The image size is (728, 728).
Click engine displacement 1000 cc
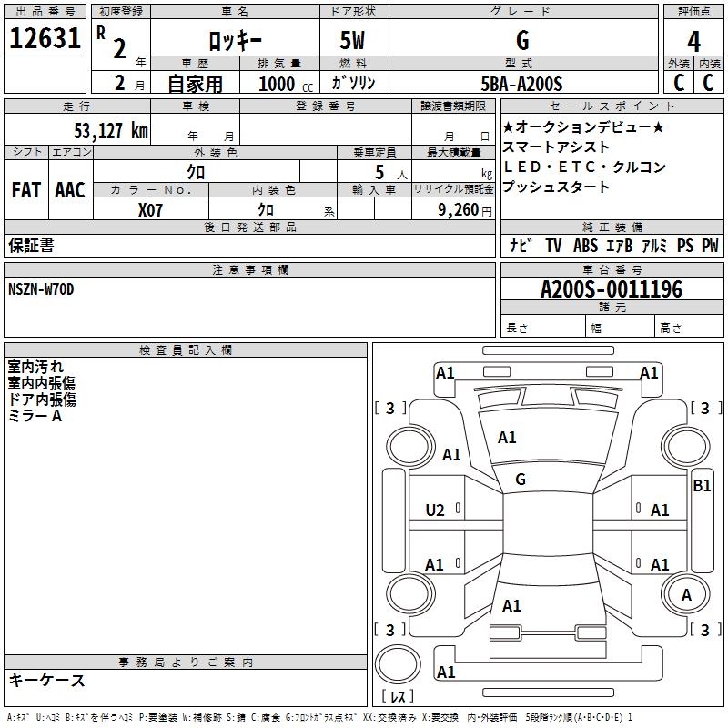pos(286,84)
